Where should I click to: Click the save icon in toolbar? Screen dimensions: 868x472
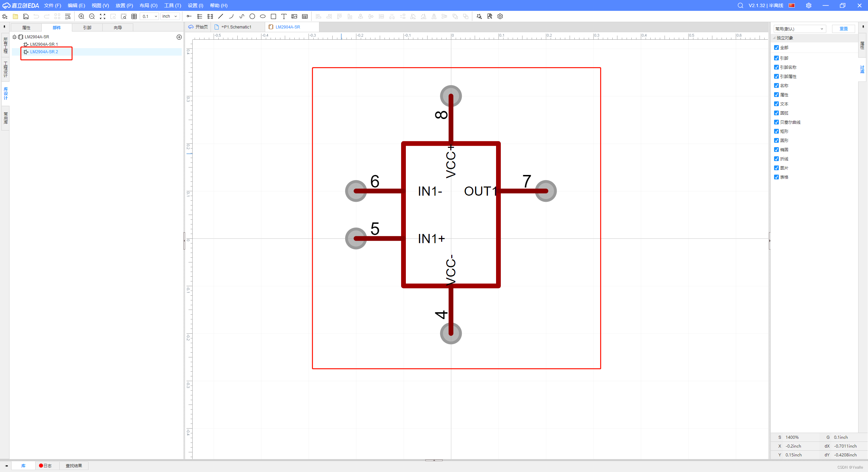26,16
